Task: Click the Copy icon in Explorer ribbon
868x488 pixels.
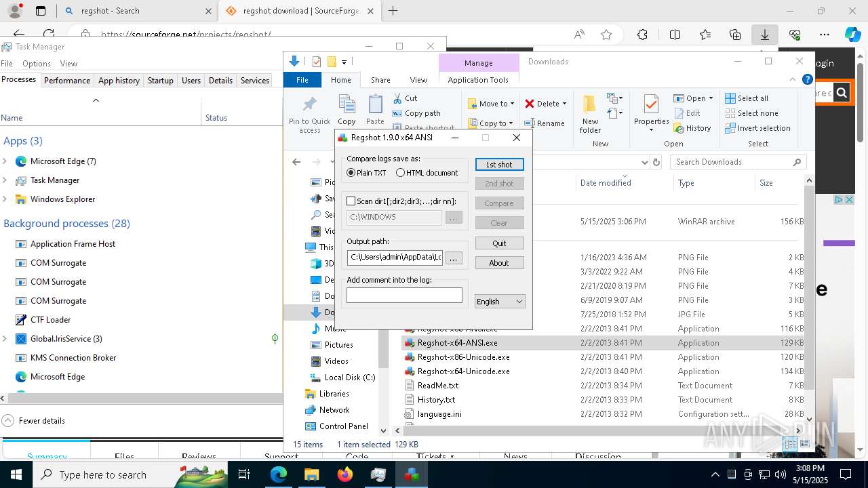Action: pos(347,104)
